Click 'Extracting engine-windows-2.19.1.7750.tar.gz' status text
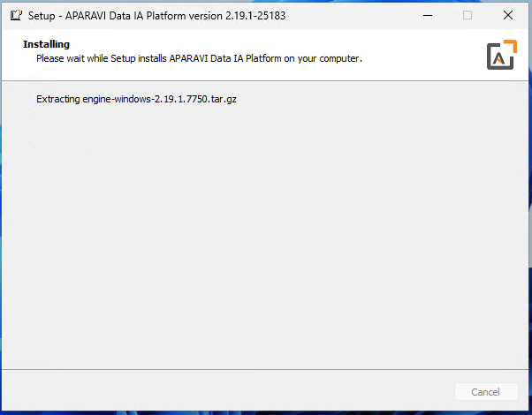The width and height of the screenshot is (532, 415). click(x=136, y=100)
